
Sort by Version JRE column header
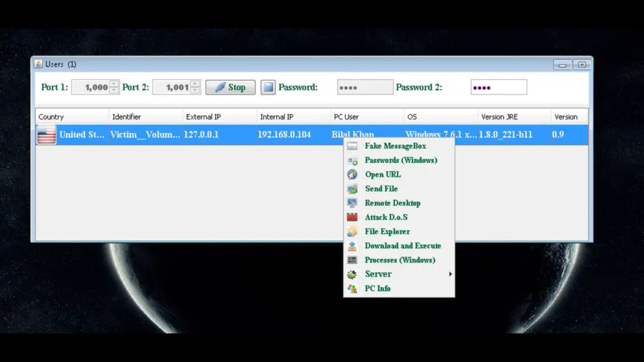pyautogui.click(x=514, y=117)
